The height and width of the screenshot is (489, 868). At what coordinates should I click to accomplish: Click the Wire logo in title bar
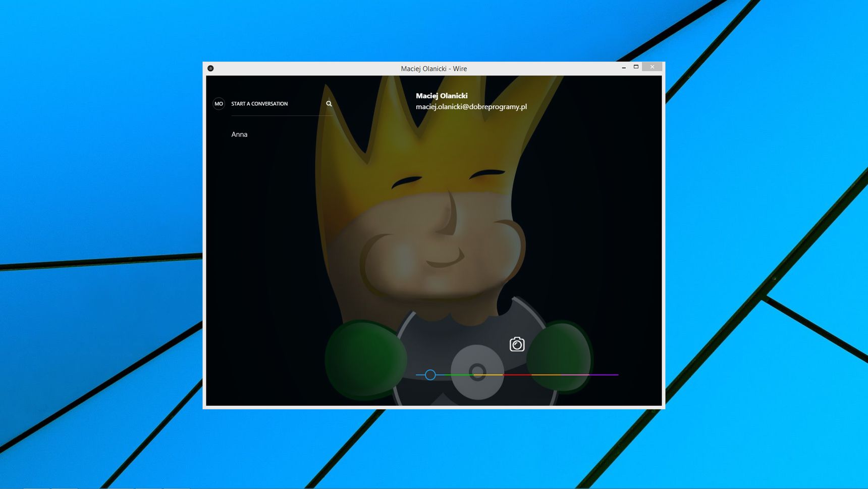(x=210, y=68)
